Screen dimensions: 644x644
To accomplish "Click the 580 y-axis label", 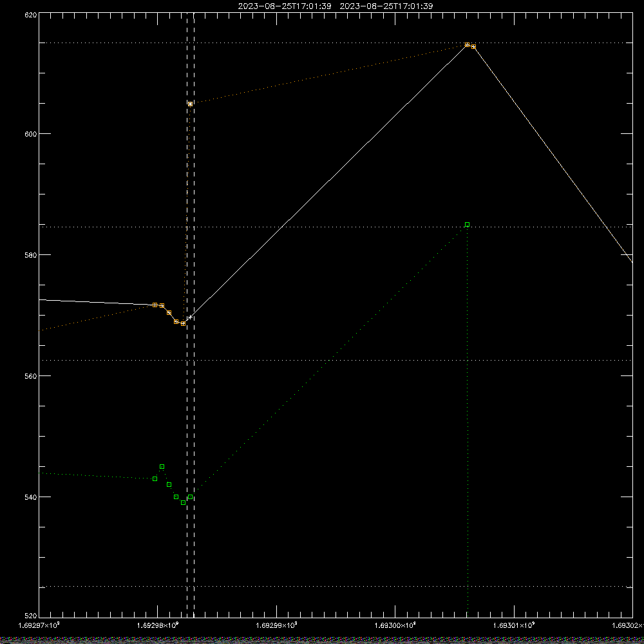I will (31, 255).
